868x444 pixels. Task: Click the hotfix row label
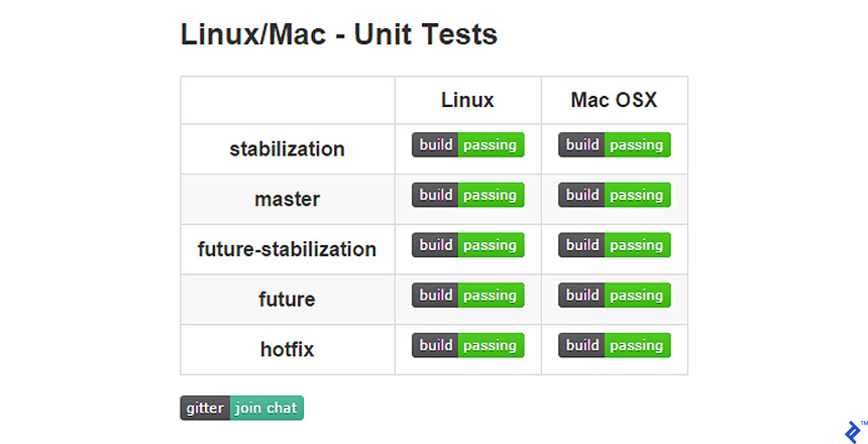point(287,349)
